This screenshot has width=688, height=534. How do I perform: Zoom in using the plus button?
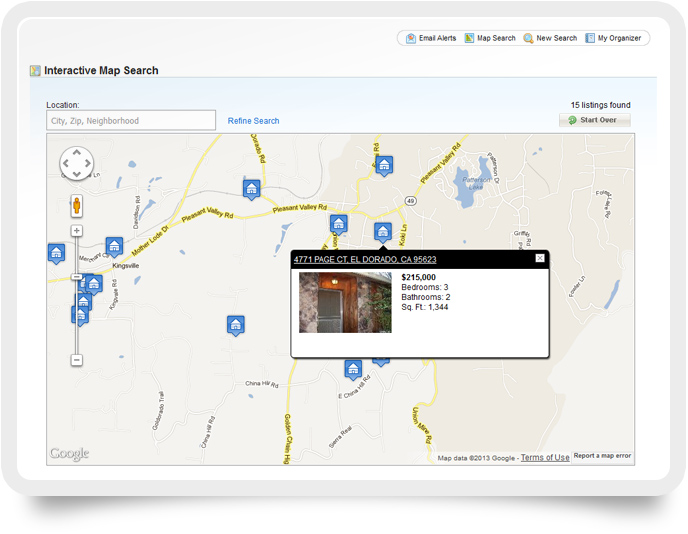tap(77, 231)
